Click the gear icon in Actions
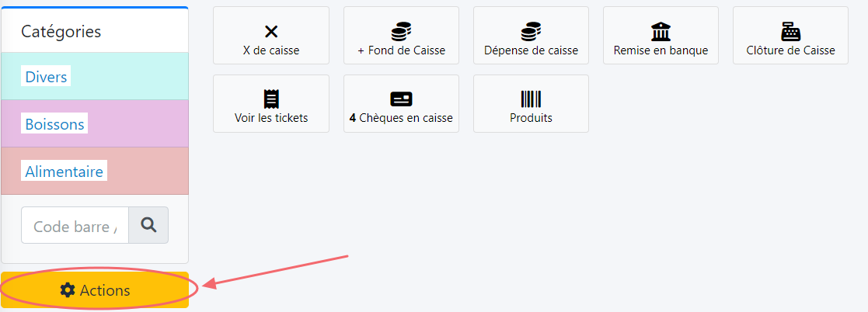Viewport: 868px width, 312px height. point(68,290)
